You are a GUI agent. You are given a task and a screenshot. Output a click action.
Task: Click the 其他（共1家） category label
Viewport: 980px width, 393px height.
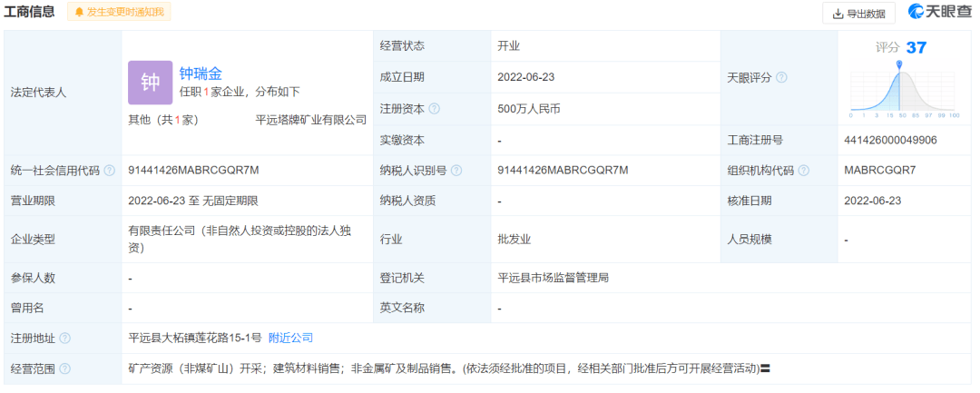(x=163, y=120)
